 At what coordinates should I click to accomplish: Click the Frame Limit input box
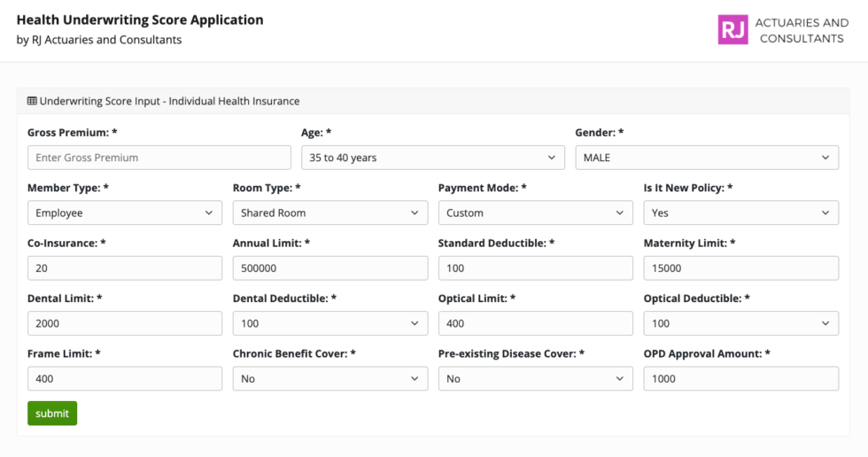124,378
